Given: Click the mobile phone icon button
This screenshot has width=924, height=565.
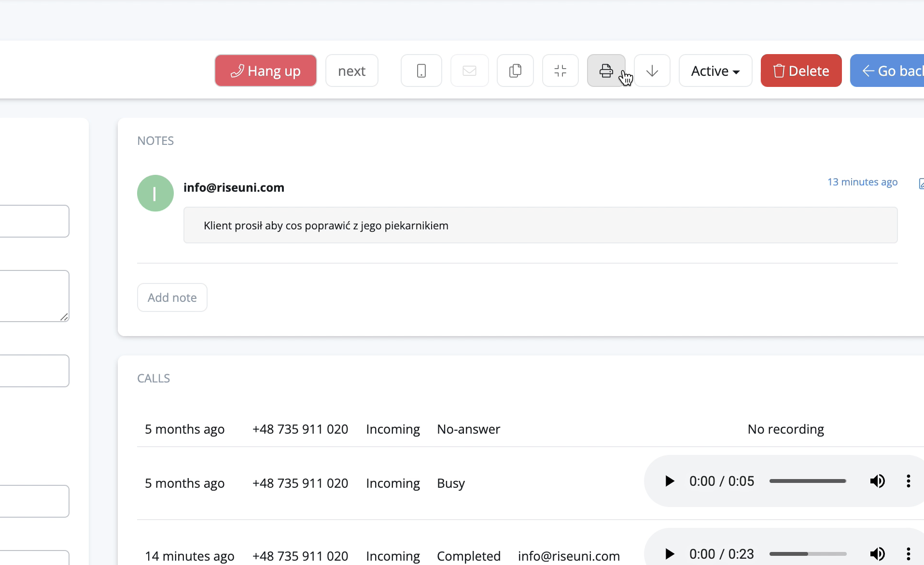Looking at the screenshot, I should point(421,71).
